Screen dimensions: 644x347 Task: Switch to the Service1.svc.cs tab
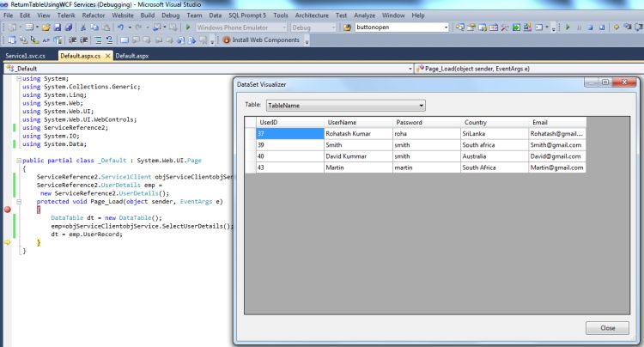tap(27, 55)
